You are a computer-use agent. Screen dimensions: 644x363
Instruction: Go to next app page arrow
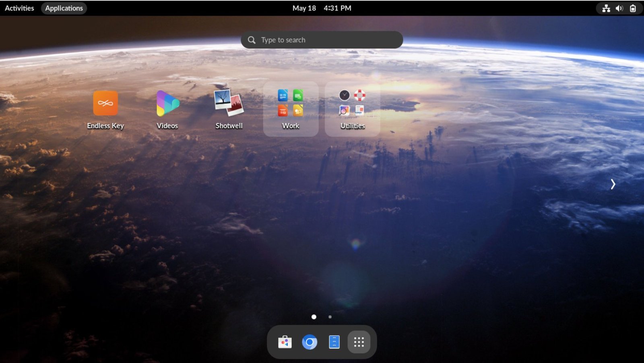click(613, 184)
